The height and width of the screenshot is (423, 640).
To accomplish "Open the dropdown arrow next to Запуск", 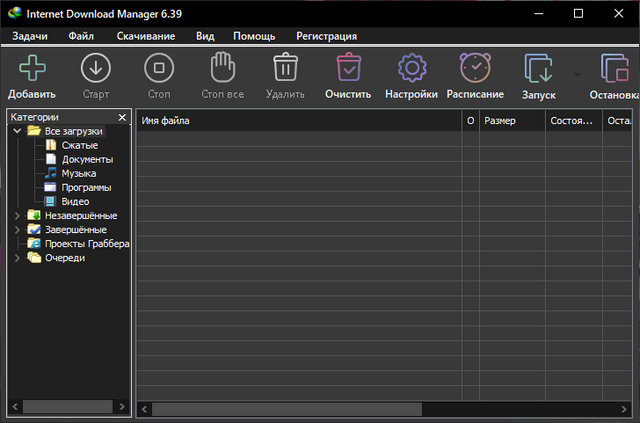I will tap(576, 74).
